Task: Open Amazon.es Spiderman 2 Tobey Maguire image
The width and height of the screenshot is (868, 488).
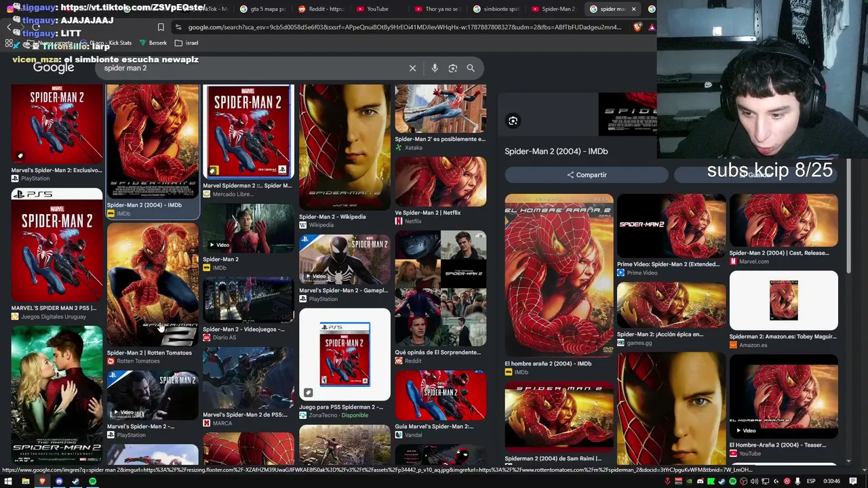Action: tap(784, 300)
